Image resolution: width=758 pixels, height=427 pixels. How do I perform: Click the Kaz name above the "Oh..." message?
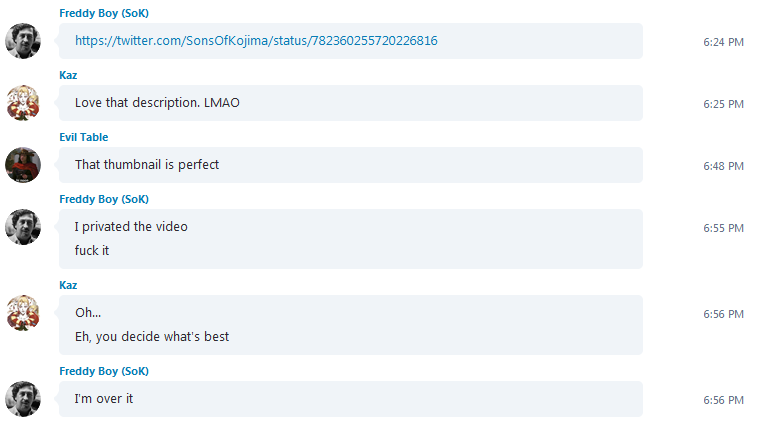(68, 285)
